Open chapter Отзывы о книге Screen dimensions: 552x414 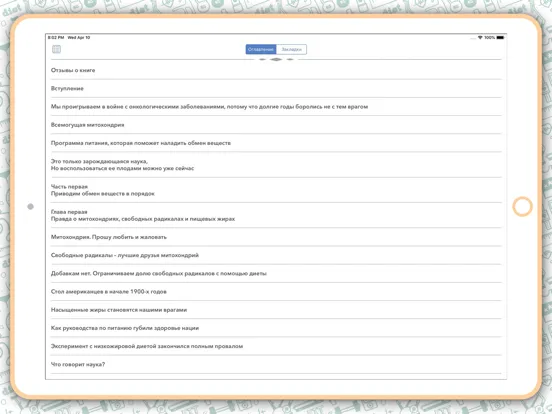[276, 70]
